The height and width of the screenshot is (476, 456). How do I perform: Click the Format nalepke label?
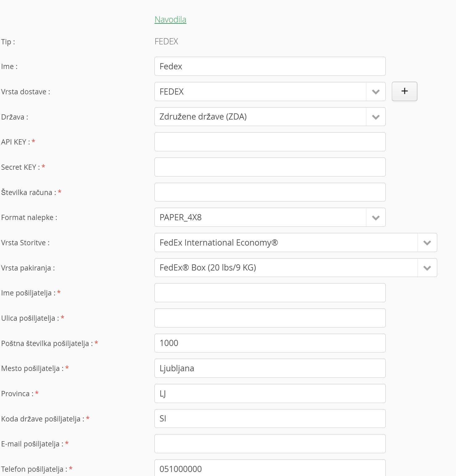[x=29, y=218]
